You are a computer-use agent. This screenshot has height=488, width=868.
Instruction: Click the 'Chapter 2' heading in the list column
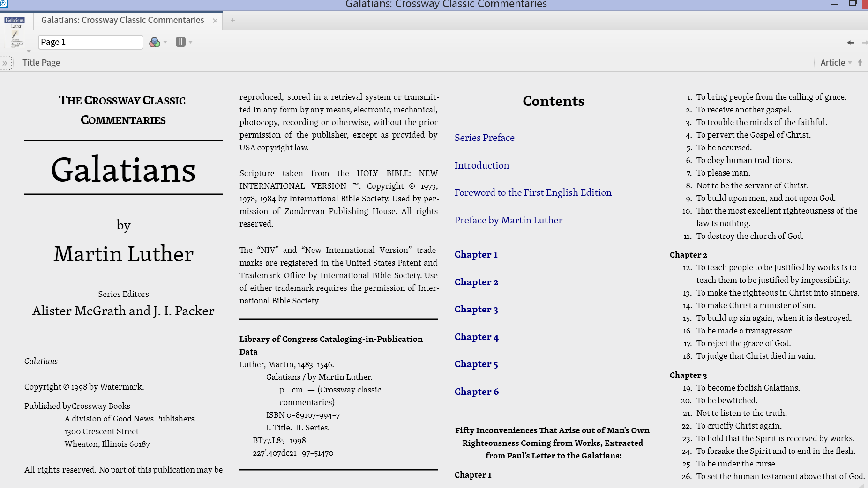tap(688, 255)
